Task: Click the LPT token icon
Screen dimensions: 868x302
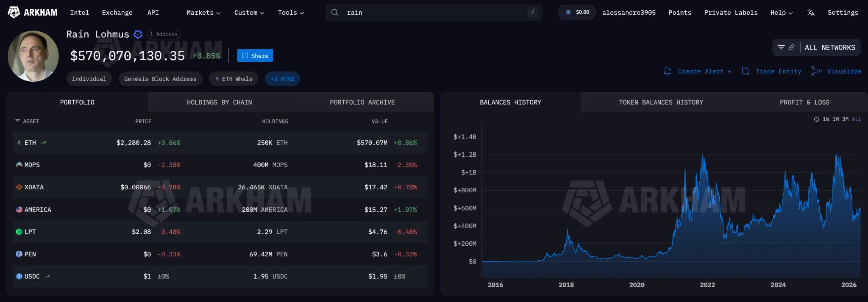Action: (19, 232)
